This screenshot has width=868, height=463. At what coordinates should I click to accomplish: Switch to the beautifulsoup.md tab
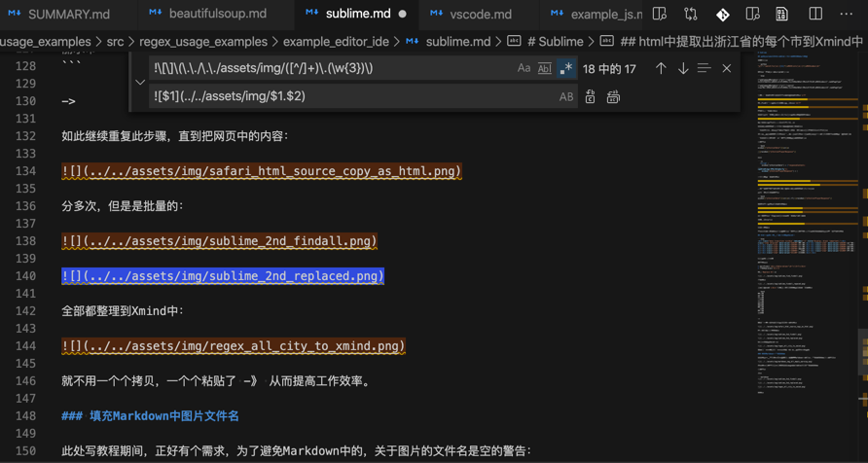216,15
